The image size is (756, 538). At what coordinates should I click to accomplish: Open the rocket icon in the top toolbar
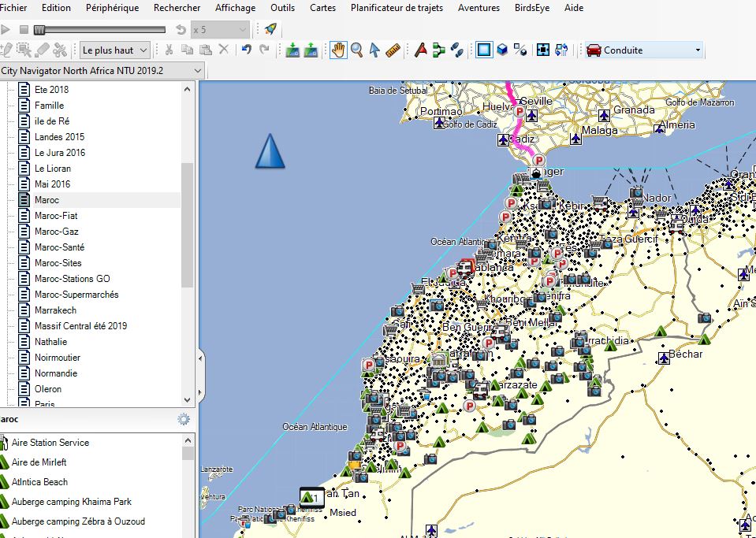click(270, 29)
